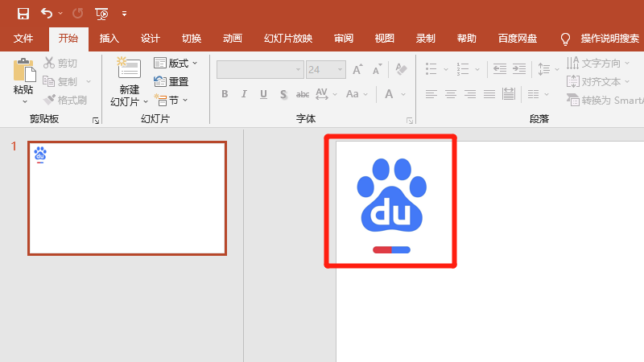The height and width of the screenshot is (362, 644).
Task: Select slide 1 thumbnail in panel
Action: (127, 198)
